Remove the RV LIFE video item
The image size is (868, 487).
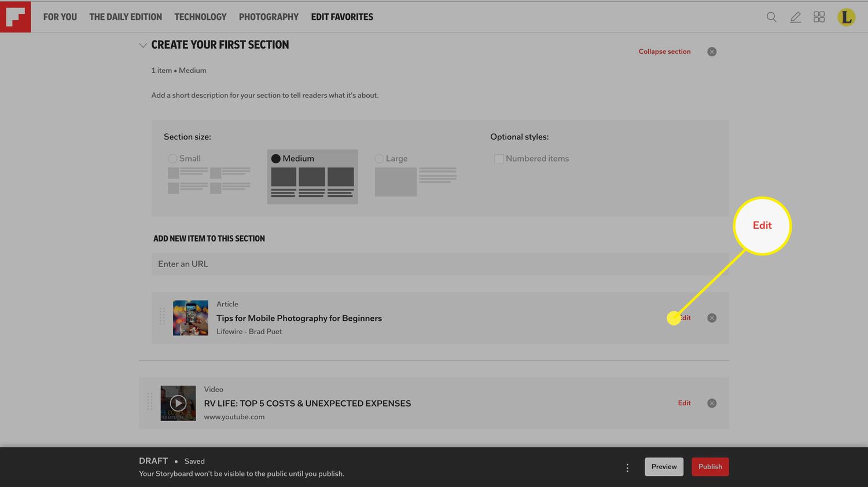point(712,403)
